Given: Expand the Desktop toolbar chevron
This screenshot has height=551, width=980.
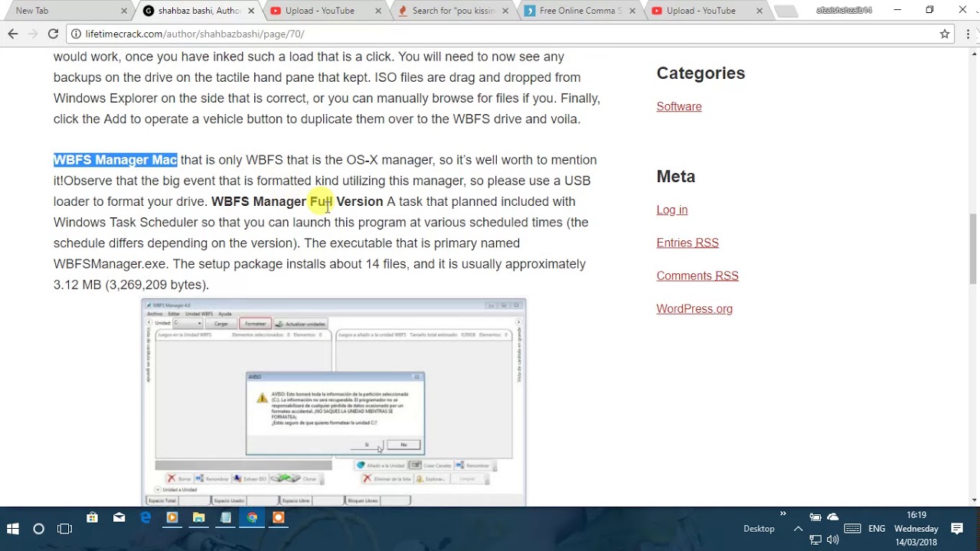Looking at the screenshot, I should (782, 514).
